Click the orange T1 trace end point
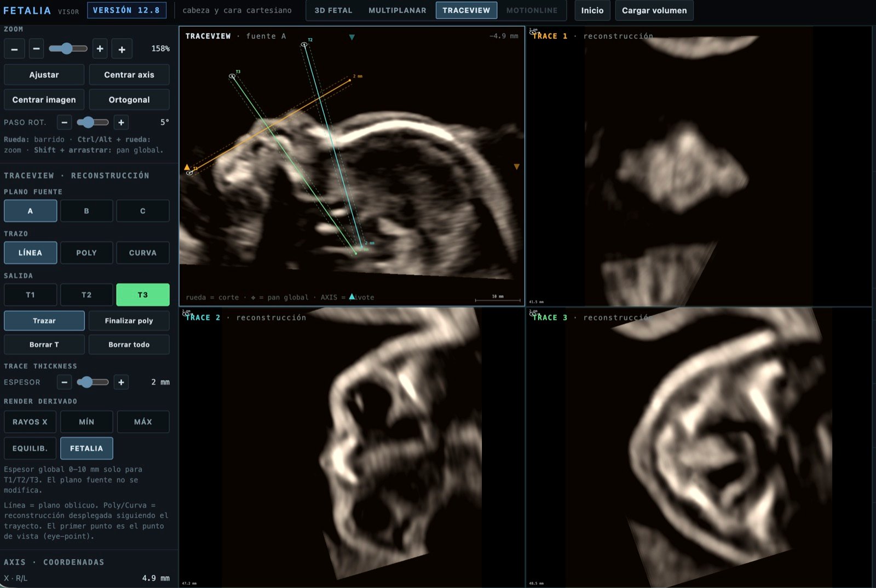This screenshot has width=876, height=588. (350, 80)
